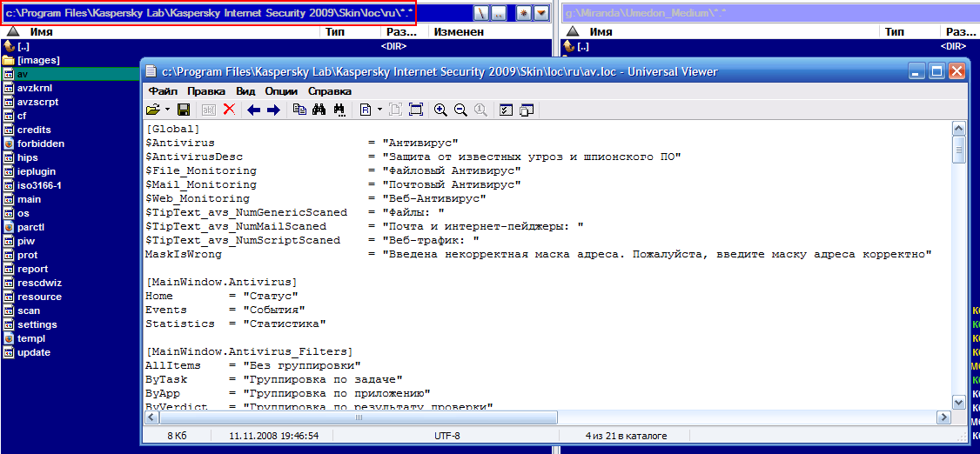Select the hips file
Screen dimensions: 980x454
pyautogui.click(x=28, y=157)
